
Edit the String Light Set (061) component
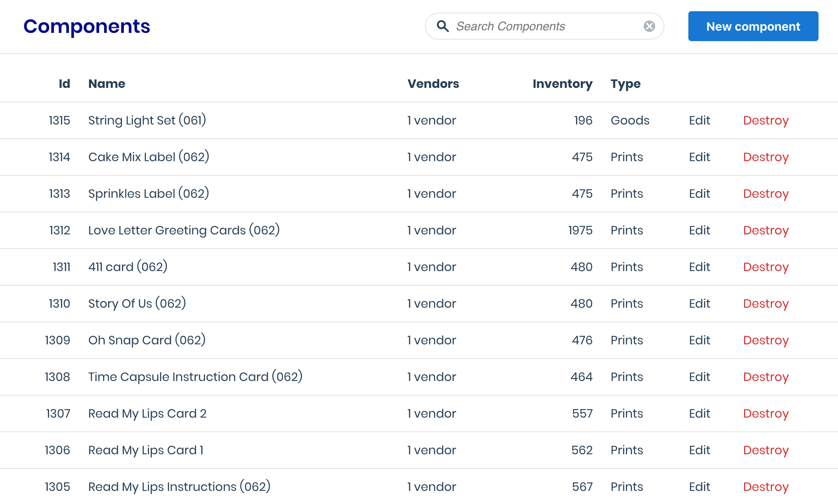(x=699, y=120)
